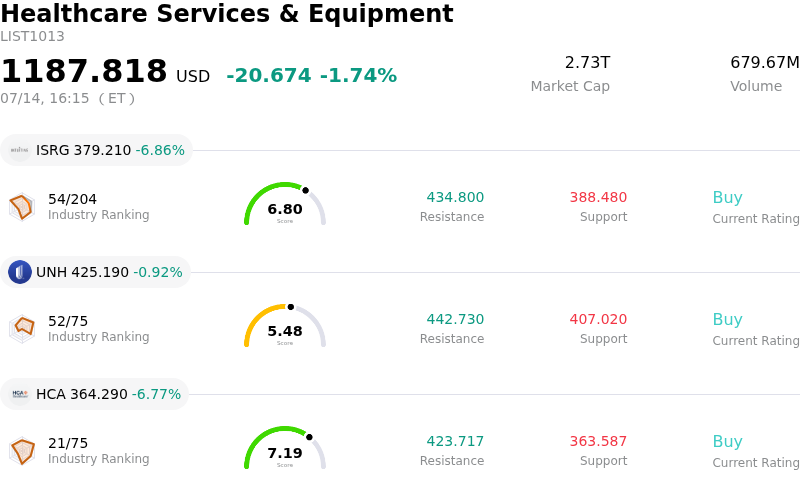Screen dimensions: 800x488
Task: Open the UNH 425.190 ticker pill
Action: (95, 272)
